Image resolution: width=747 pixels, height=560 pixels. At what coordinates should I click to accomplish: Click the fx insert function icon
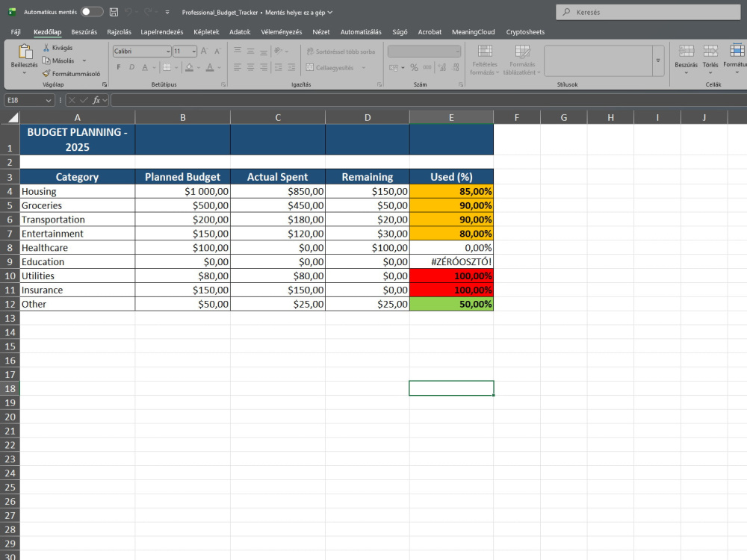click(96, 100)
